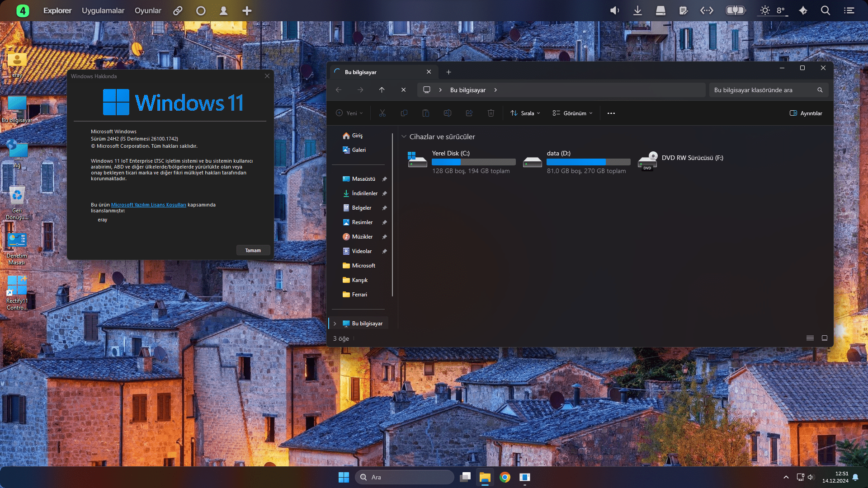Collapse the Cihazlar ve sürücüler group
Screen dimensions: 868x488
tap(404, 136)
